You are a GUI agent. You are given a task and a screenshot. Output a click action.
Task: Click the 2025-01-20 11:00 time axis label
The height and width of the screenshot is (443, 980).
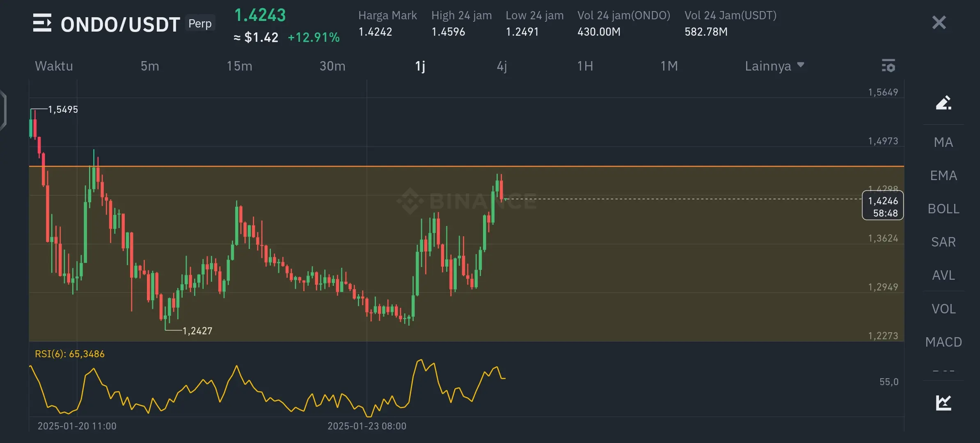(x=77, y=426)
